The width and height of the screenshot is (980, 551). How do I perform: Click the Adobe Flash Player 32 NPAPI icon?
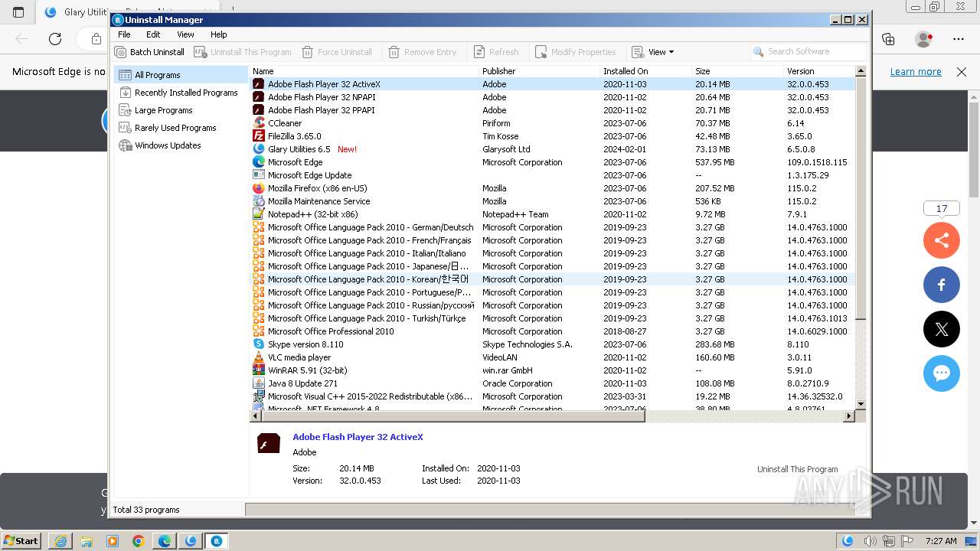259,97
